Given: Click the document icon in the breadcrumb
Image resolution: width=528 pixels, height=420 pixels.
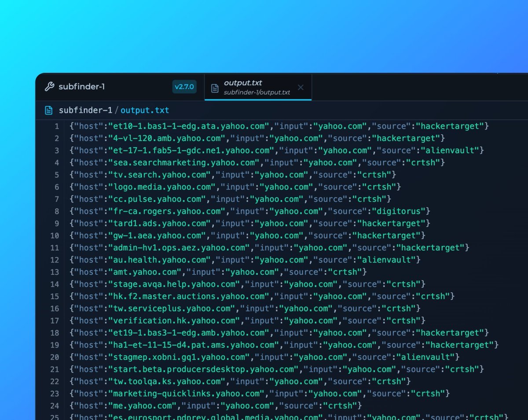Looking at the screenshot, I should click(49, 110).
